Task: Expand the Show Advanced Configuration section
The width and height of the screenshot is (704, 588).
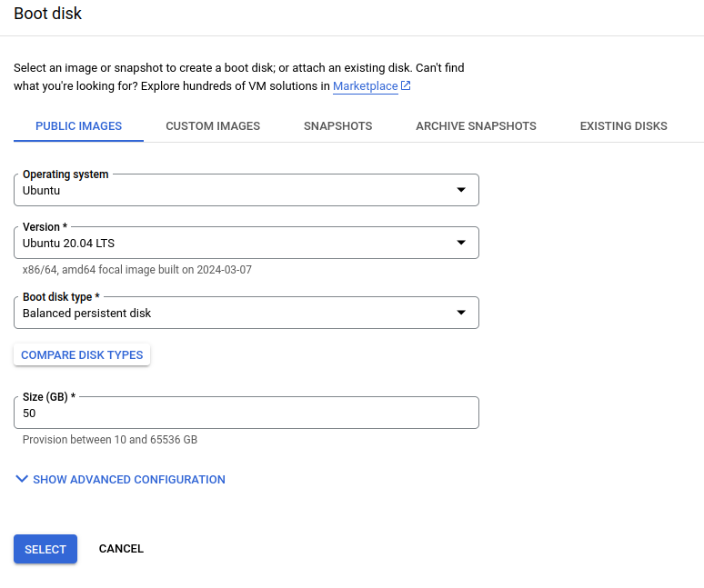Action: pos(128,479)
